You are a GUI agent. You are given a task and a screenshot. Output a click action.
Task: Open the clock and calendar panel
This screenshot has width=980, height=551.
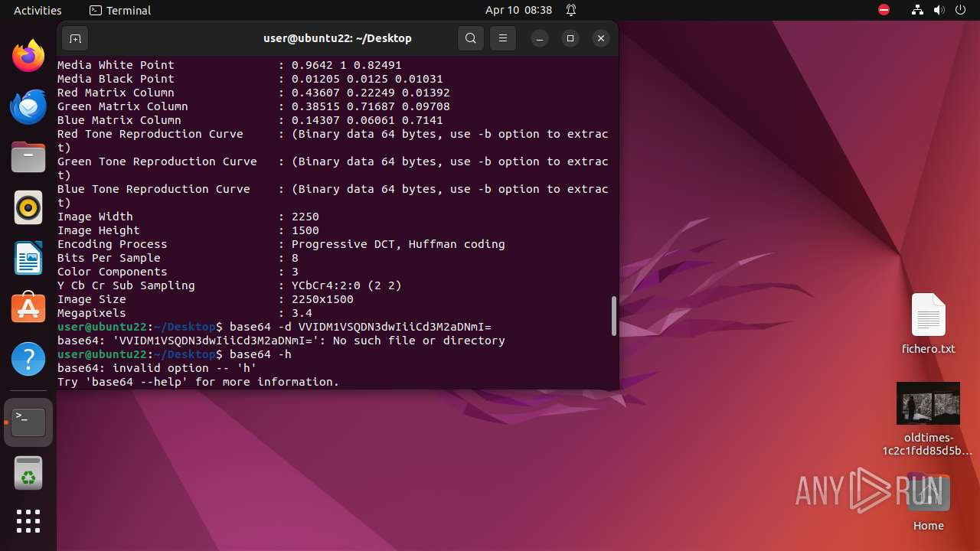(x=518, y=10)
